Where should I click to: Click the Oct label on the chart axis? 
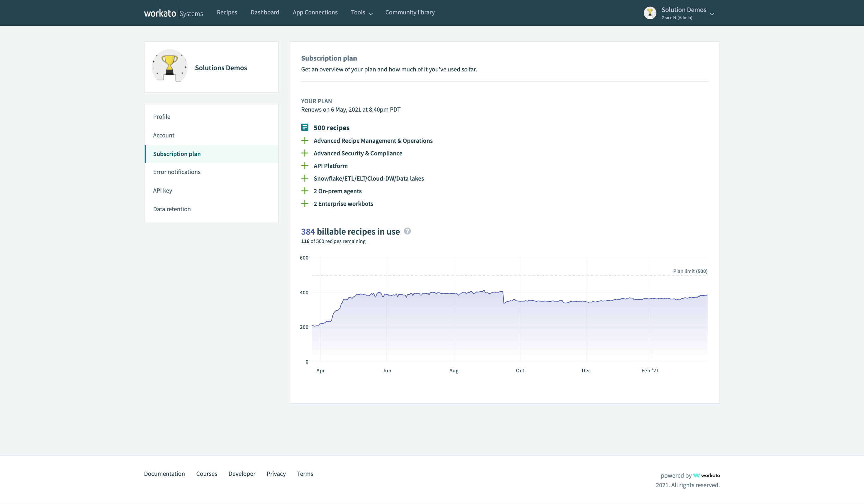tap(520, 370)
